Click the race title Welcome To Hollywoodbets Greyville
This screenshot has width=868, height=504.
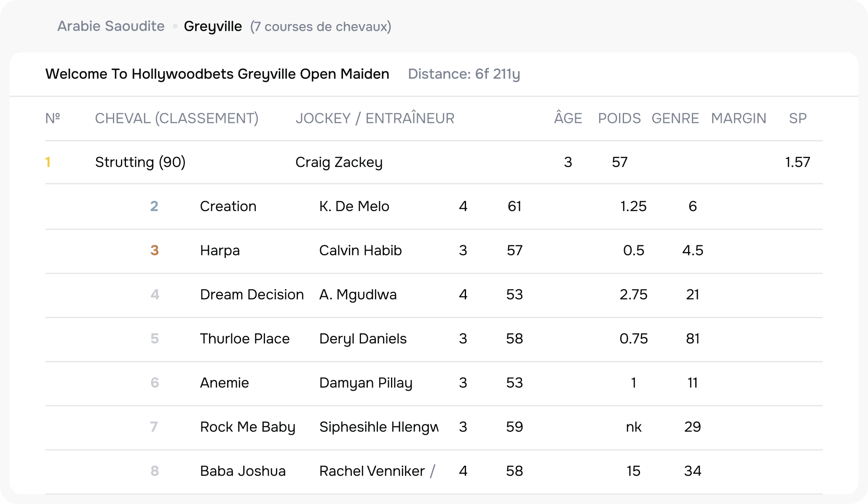pos(217,74)
